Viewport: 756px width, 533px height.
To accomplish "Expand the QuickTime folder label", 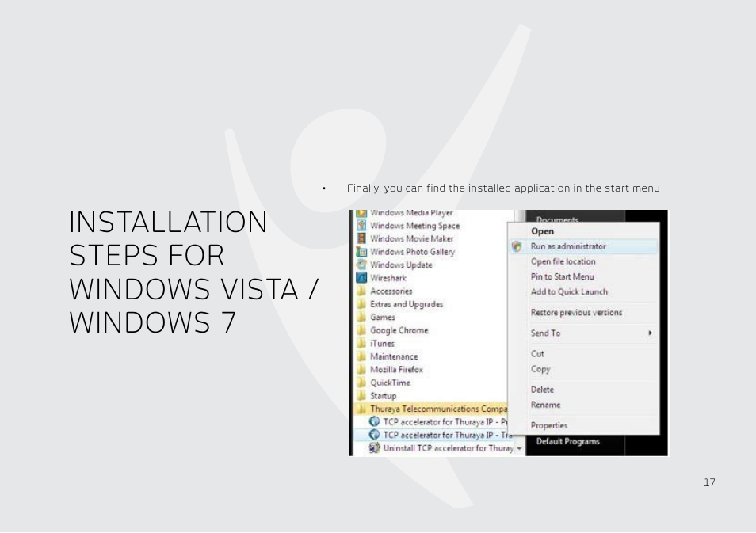I will coord(391,383).
